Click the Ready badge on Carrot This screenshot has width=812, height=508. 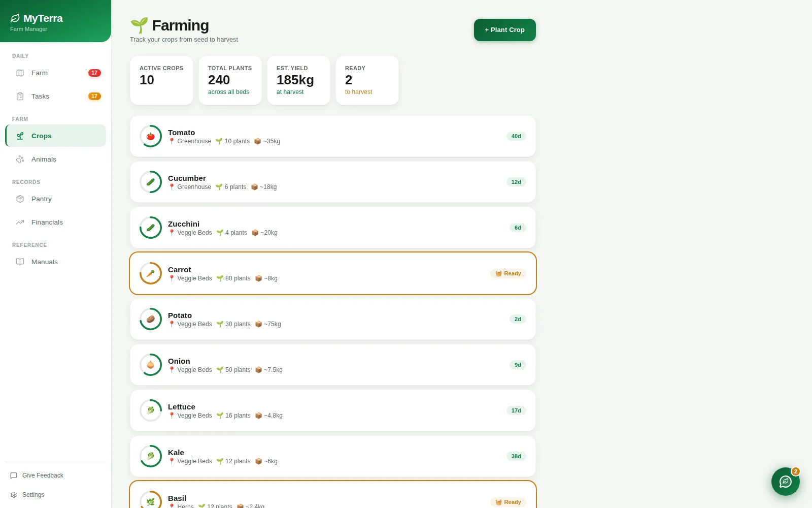(x=508, y=273)
